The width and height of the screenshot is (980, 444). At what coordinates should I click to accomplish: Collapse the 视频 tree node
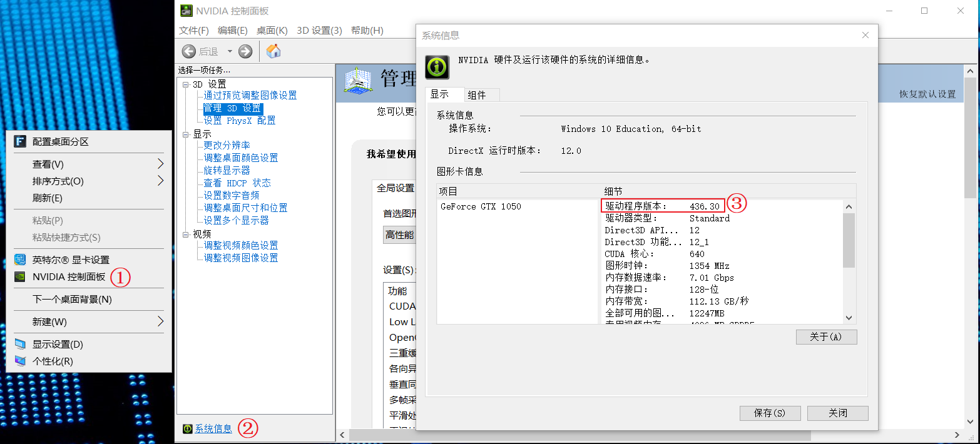185,235
